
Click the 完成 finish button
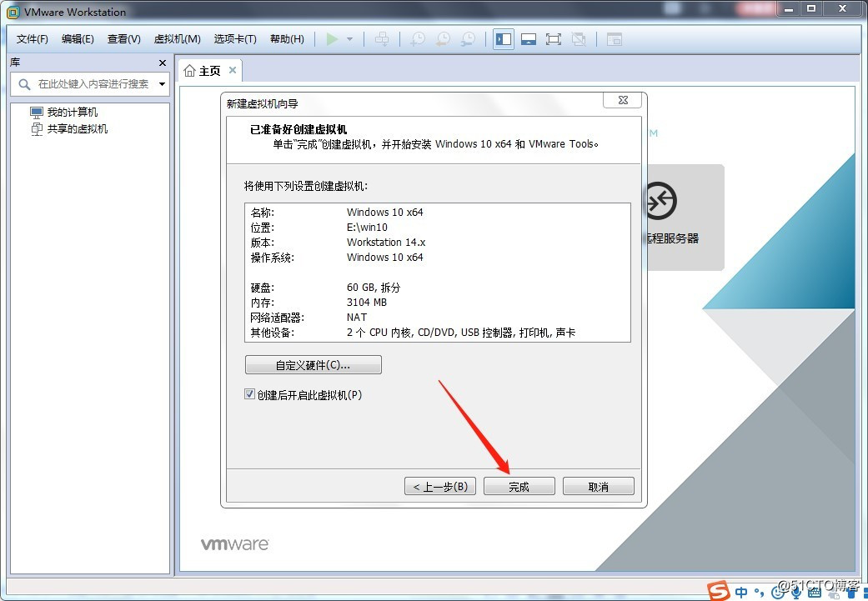(x=519, y=487)
